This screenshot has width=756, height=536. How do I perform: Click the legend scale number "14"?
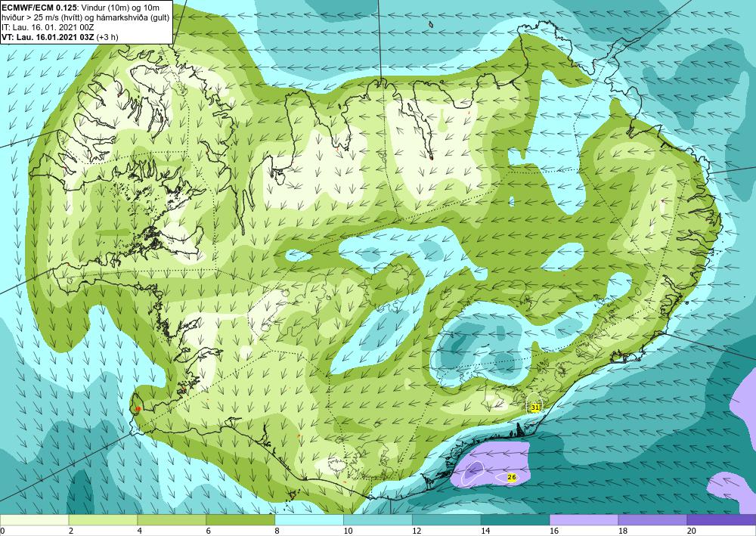(485, 531)
